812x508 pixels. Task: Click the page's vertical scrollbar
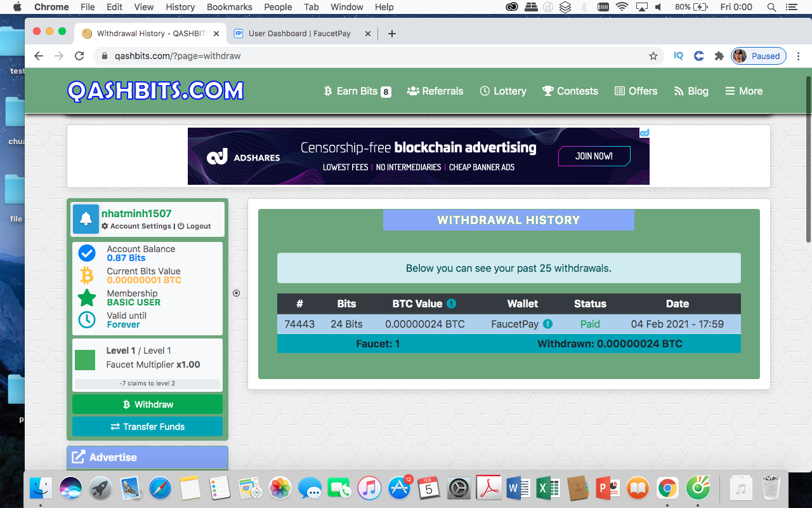808,159
